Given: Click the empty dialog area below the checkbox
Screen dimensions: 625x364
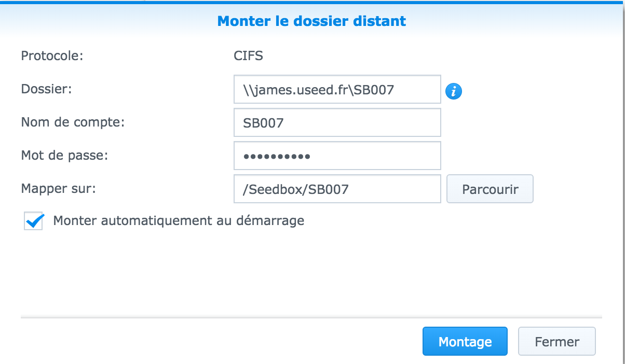Looking at the screenshot, I should [x=311, y=270].
